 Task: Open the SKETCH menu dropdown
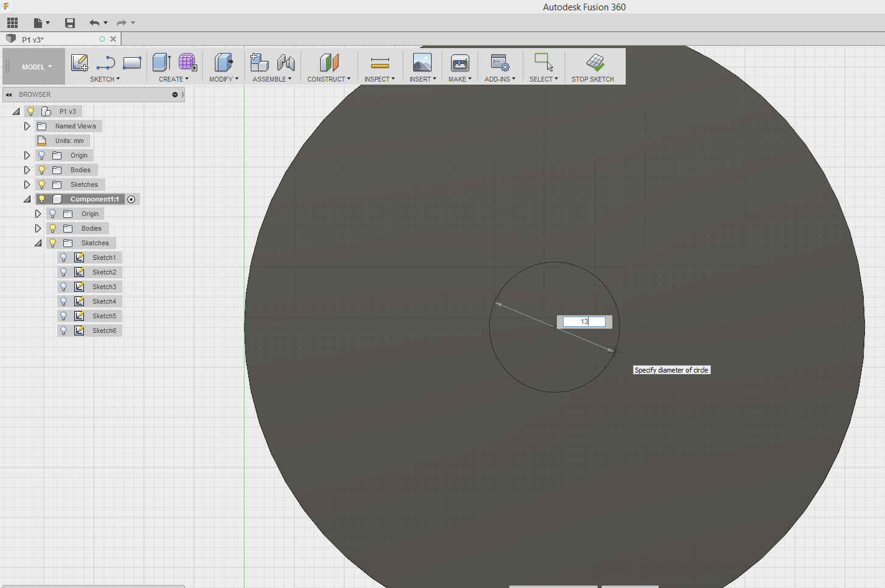(105, 79)
